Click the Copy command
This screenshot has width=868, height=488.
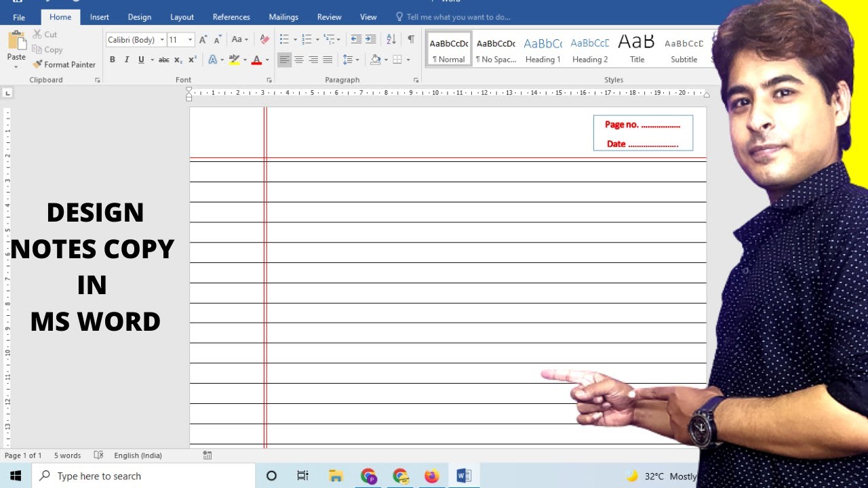click(x=47, y=49)
